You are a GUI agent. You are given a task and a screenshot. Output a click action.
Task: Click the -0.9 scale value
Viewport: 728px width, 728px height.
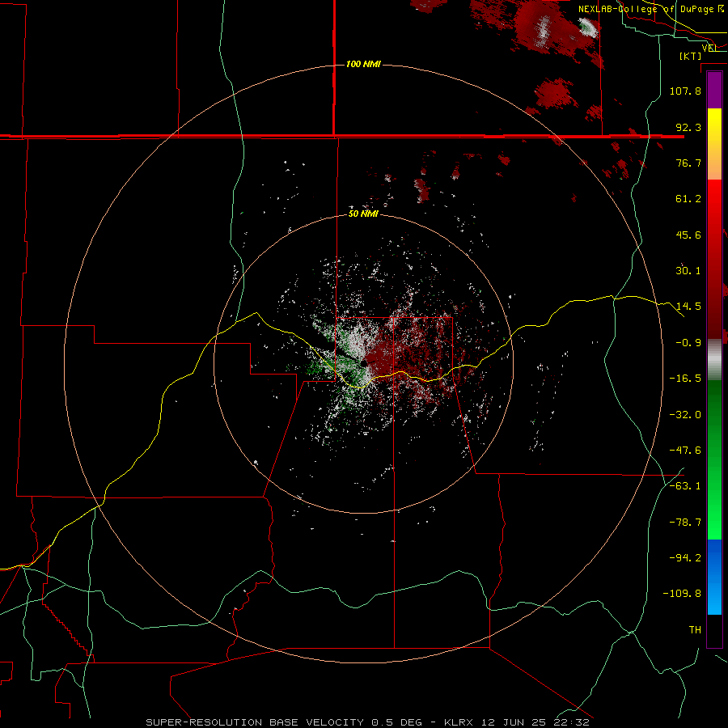point(688,343)
